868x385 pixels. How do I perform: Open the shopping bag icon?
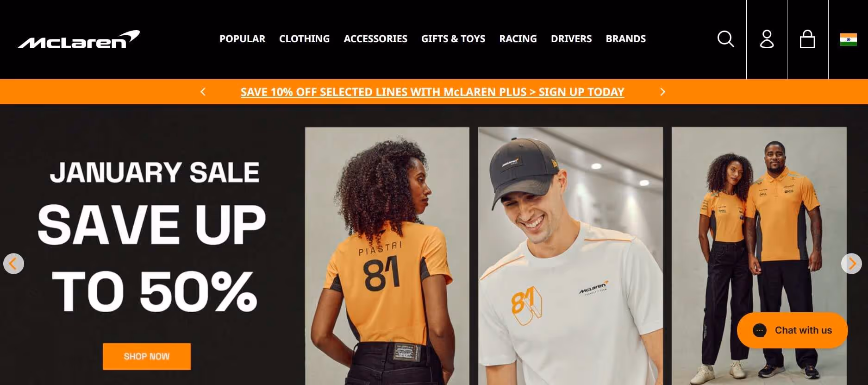(x=807, y=39)
